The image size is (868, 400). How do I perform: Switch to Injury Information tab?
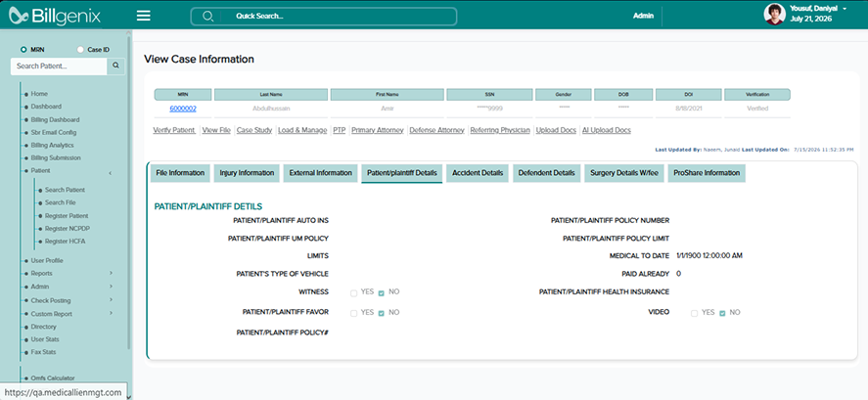click(x=247, y=173)
